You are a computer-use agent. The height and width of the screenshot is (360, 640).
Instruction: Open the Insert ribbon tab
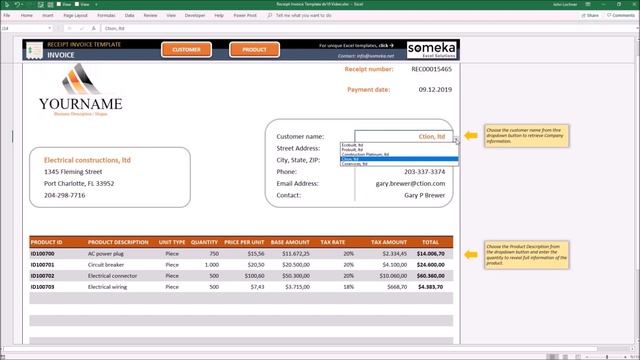(48, 15)
